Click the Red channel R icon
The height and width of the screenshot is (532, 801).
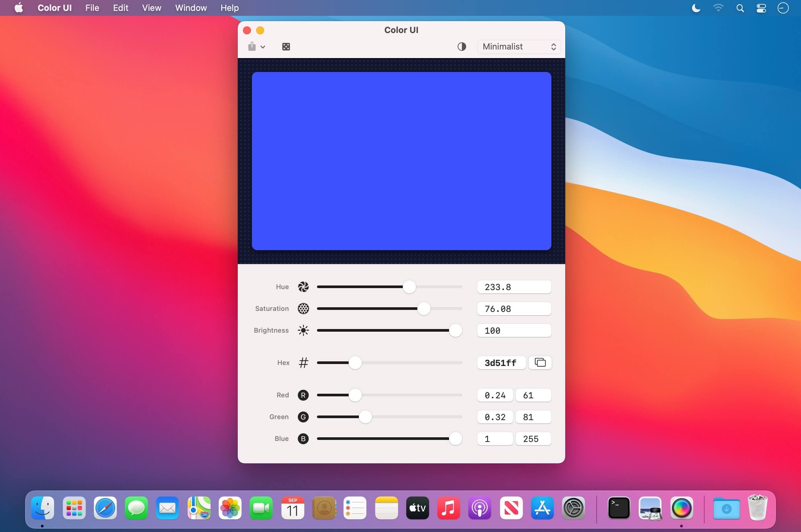(303, 395)
